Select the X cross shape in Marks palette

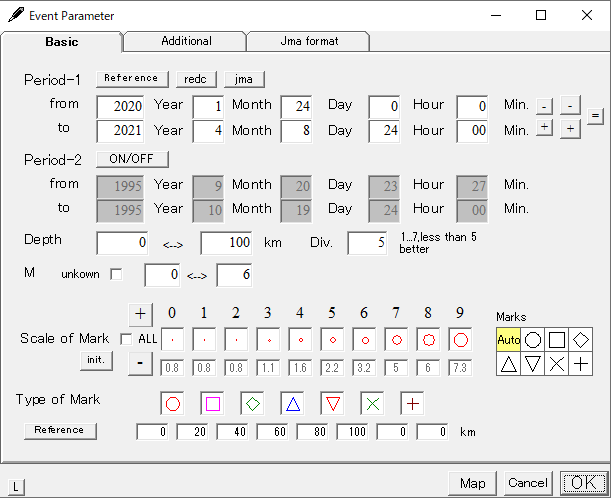coord(556,364)
